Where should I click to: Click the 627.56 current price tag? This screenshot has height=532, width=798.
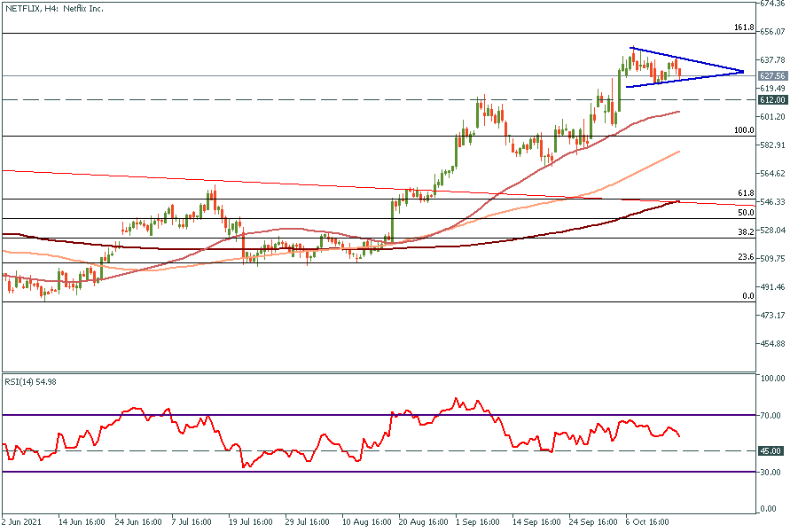[772, 76]
